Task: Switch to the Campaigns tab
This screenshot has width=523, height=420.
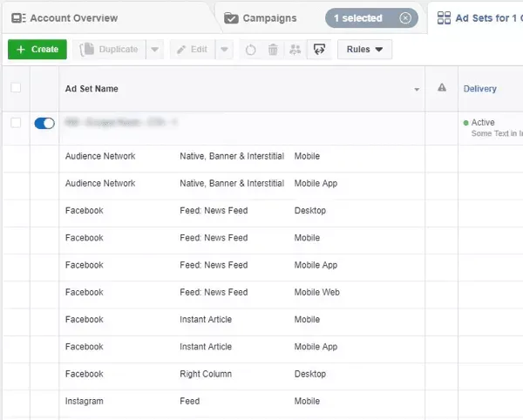Action: click(x=268, y=18)
